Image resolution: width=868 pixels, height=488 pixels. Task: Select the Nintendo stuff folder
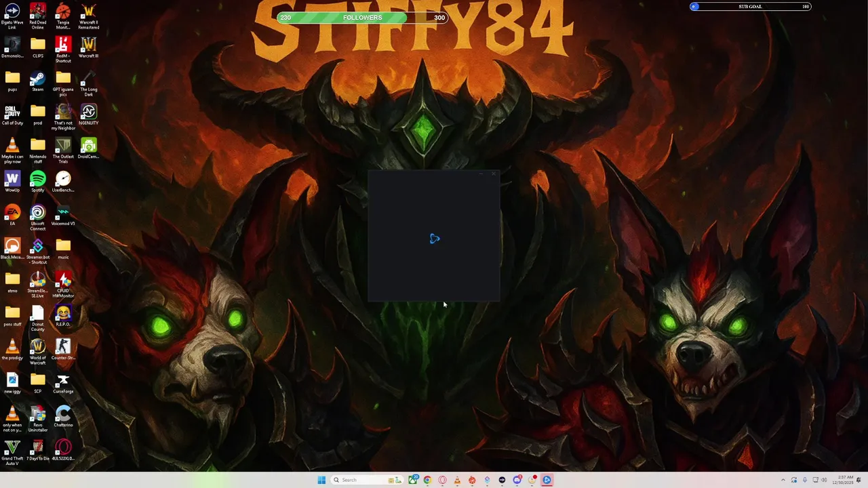(38, 150)
